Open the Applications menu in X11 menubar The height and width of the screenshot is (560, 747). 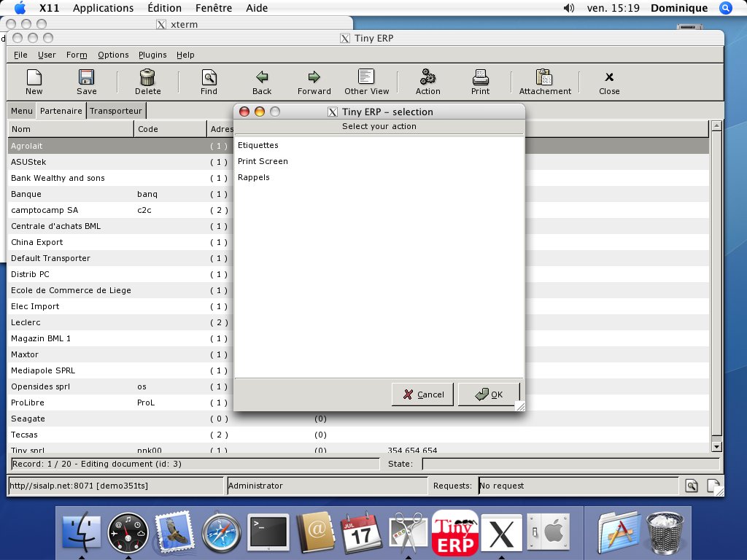point(103,8)
